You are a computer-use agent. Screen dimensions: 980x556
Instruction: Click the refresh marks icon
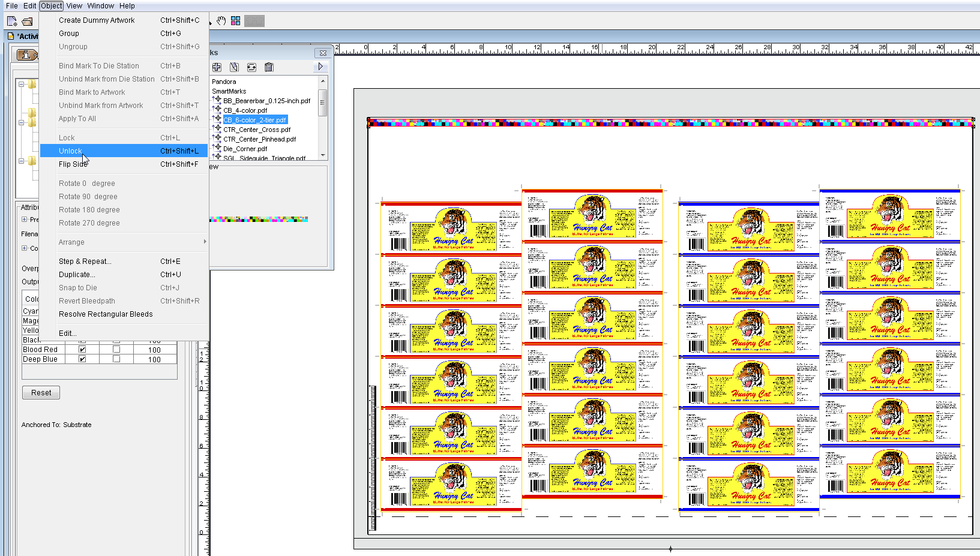point(251,67)
